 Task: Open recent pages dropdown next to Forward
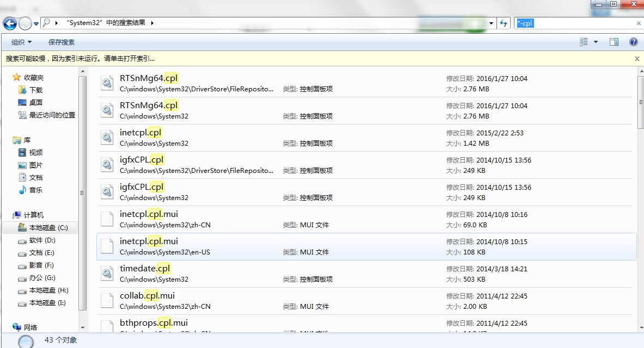coord(36,23)
